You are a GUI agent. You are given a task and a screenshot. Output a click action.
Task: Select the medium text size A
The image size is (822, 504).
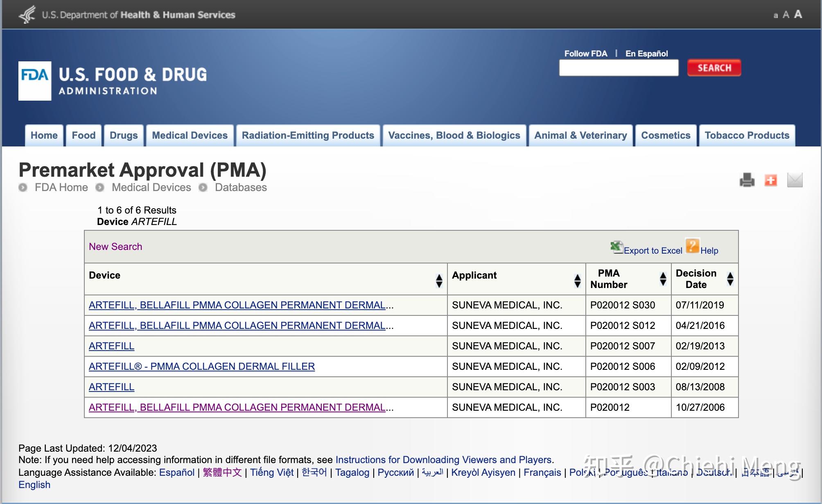(786, 15)
